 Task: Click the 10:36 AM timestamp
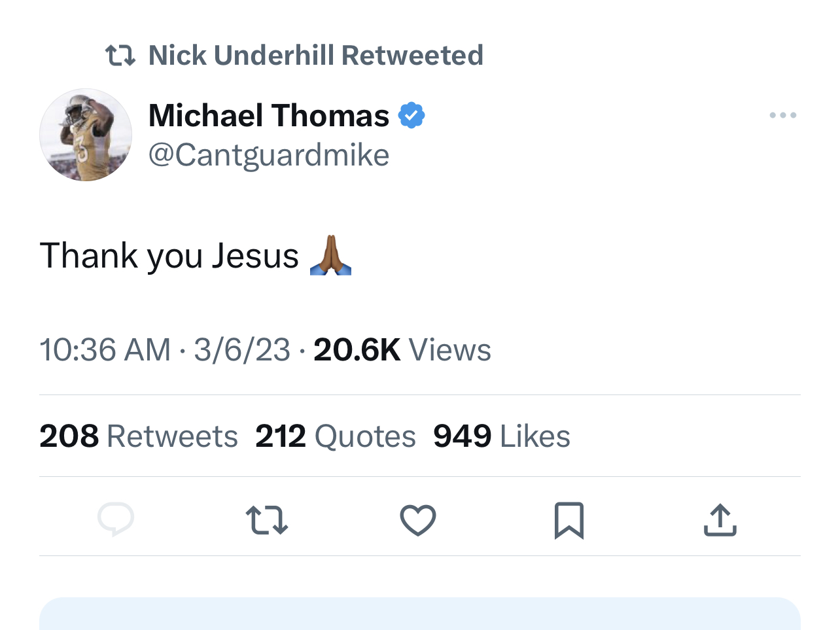(x=105, y=350)
